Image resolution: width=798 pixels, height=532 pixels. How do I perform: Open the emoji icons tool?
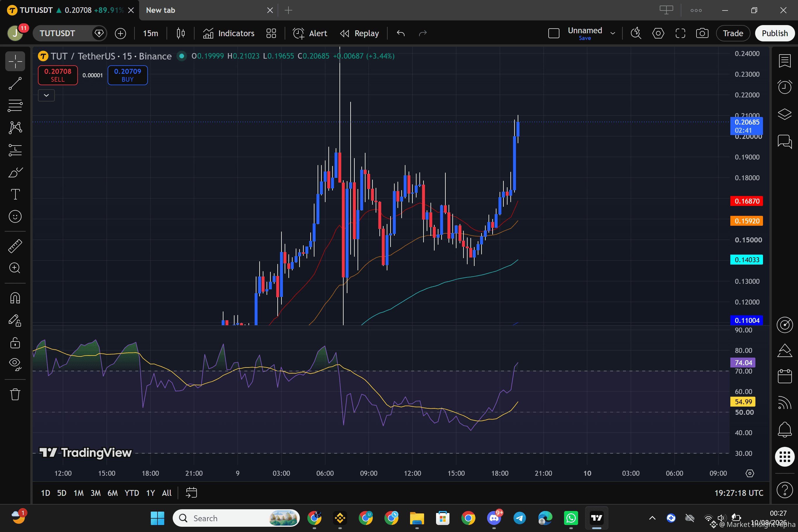tap(15, 216)
